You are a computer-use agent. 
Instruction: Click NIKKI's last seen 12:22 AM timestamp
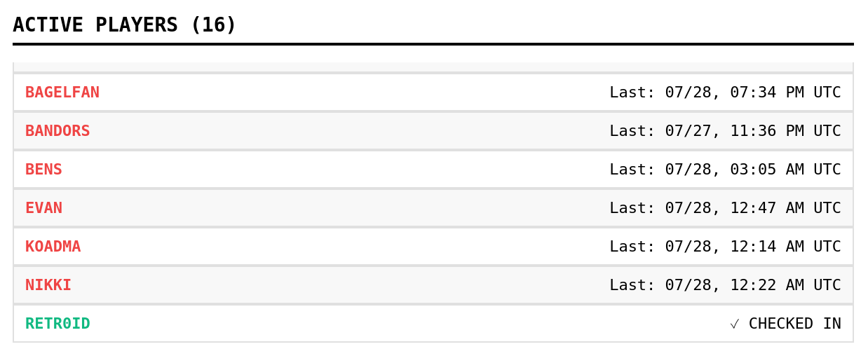pos(725,285)
